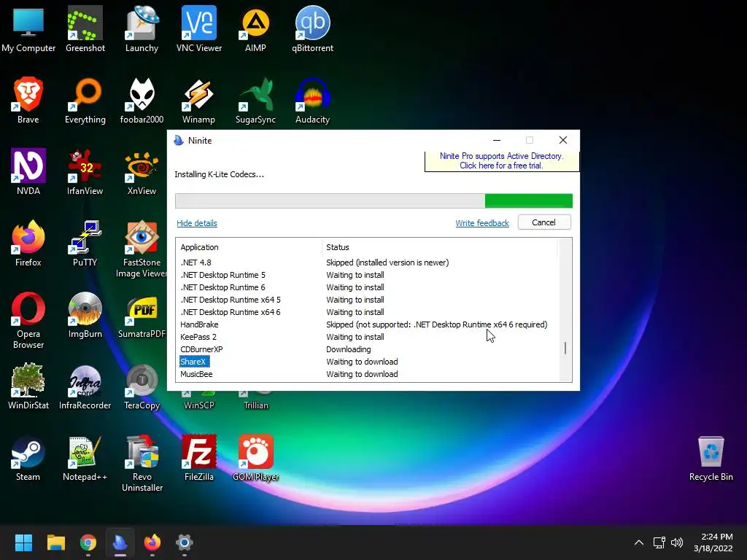Cancel the Ninite installation
Viewport: 747px width, 560px height.
pos(544,222)
